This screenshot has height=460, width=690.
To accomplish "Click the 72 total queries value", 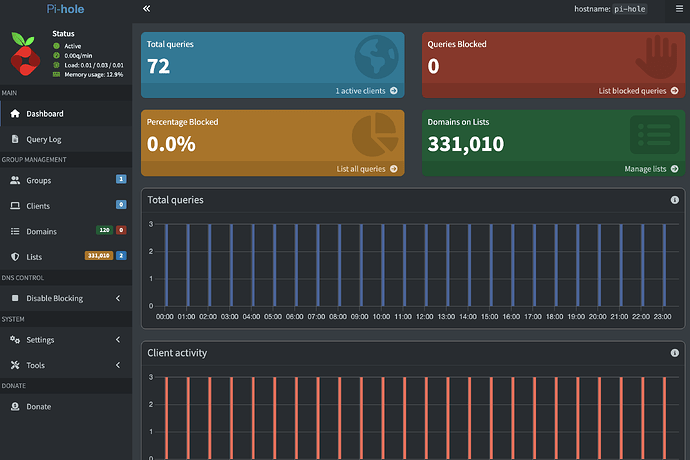I will (x=158, y=66).
